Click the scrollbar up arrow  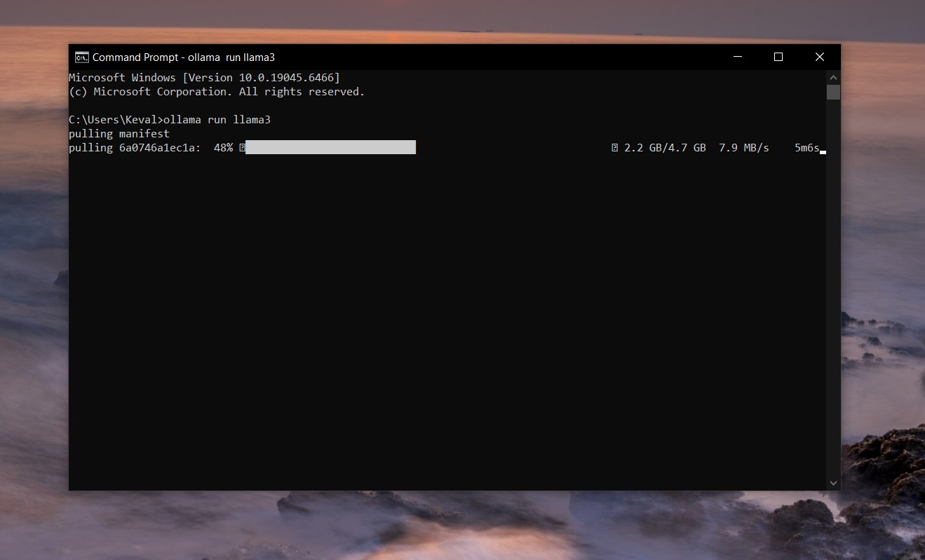(832, 77)
